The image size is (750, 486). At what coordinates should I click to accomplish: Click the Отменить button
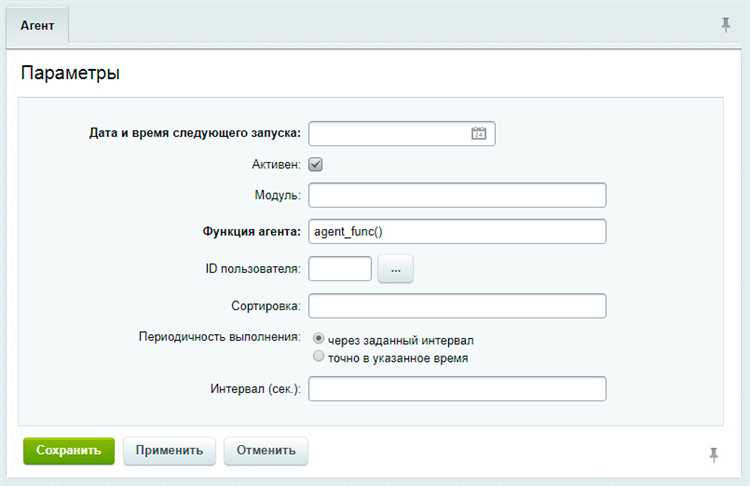coord(266,451)
